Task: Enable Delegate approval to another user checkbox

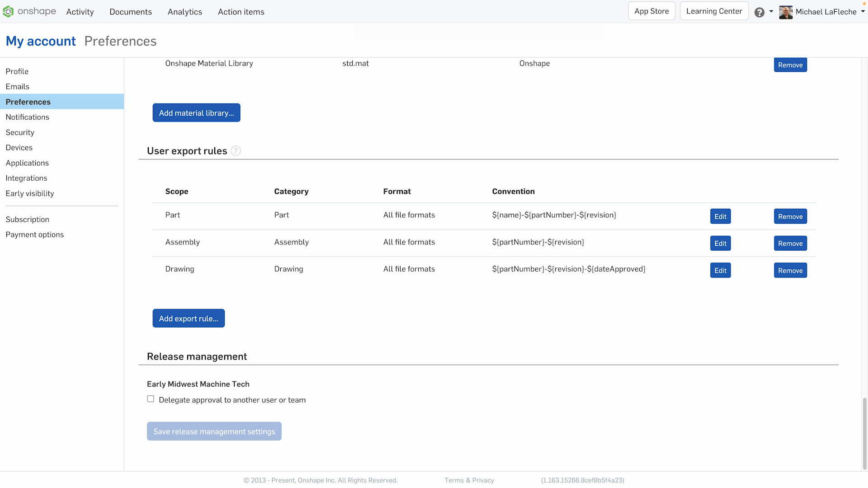Action: (151, 399)
